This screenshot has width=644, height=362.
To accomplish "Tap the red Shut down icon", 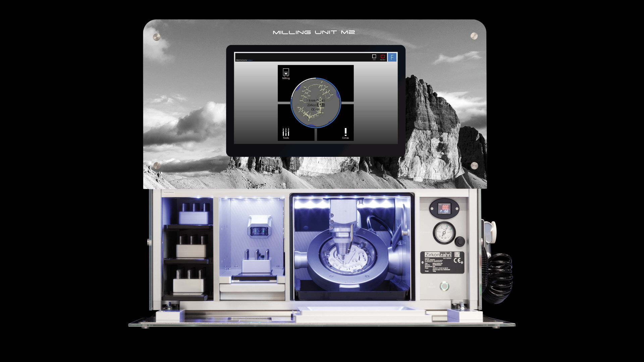I will tap(383, 57).
